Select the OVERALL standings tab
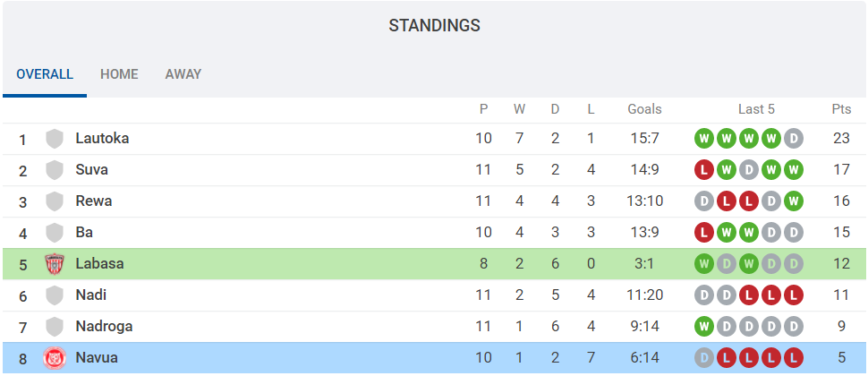Viewport: 868px width, 376px height. click(45, 74)
